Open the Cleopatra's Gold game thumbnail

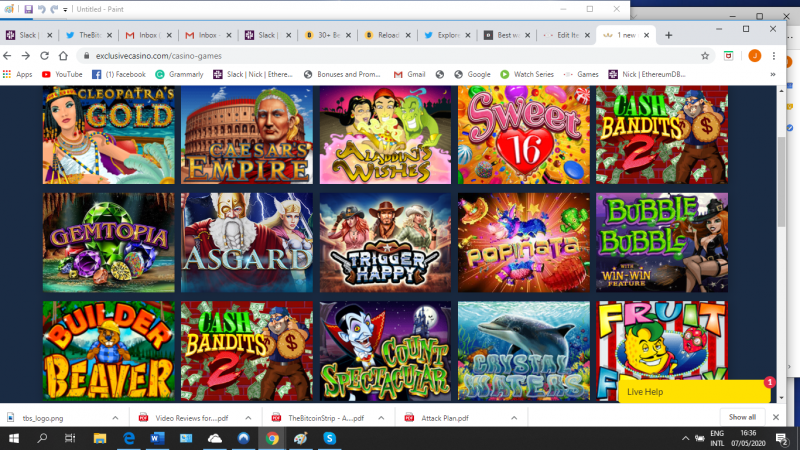click(x=109, y=135)
